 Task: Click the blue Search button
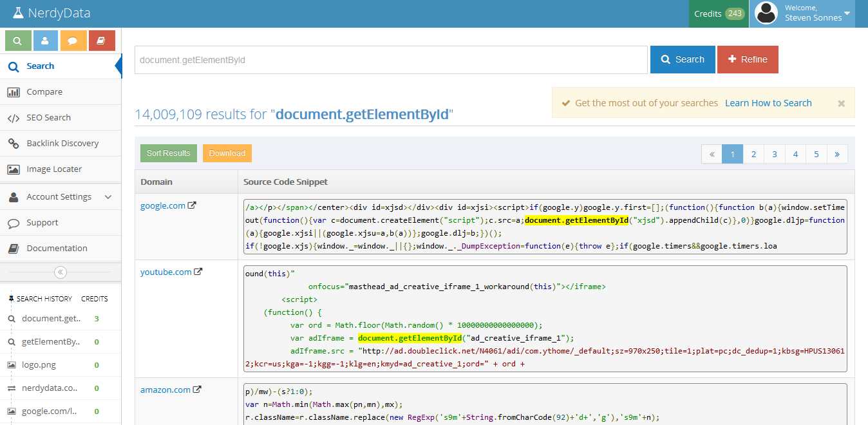[683, 59]
